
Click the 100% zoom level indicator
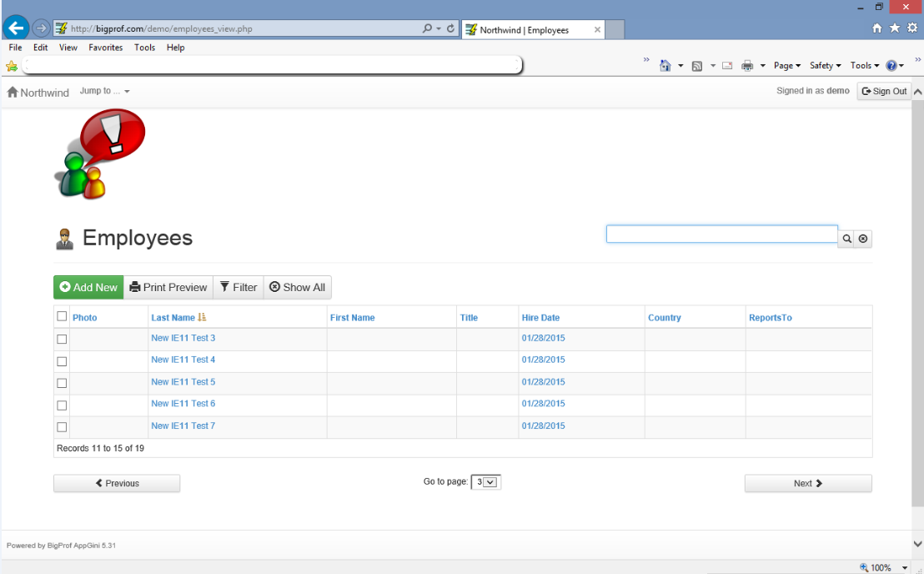coord(875,567)
